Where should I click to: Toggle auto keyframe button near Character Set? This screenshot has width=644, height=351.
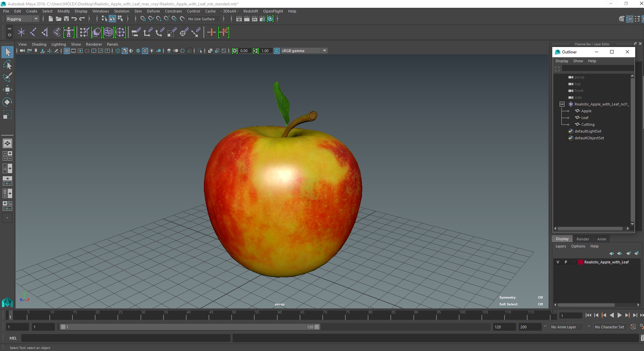tap(633, 327)
